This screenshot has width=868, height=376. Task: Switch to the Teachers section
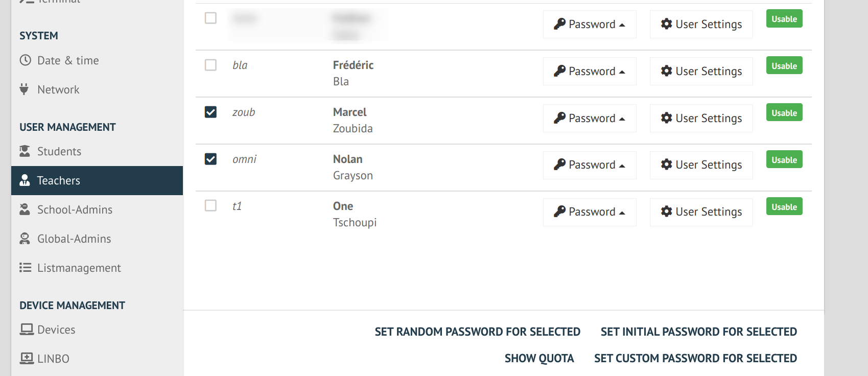point(58,180)
